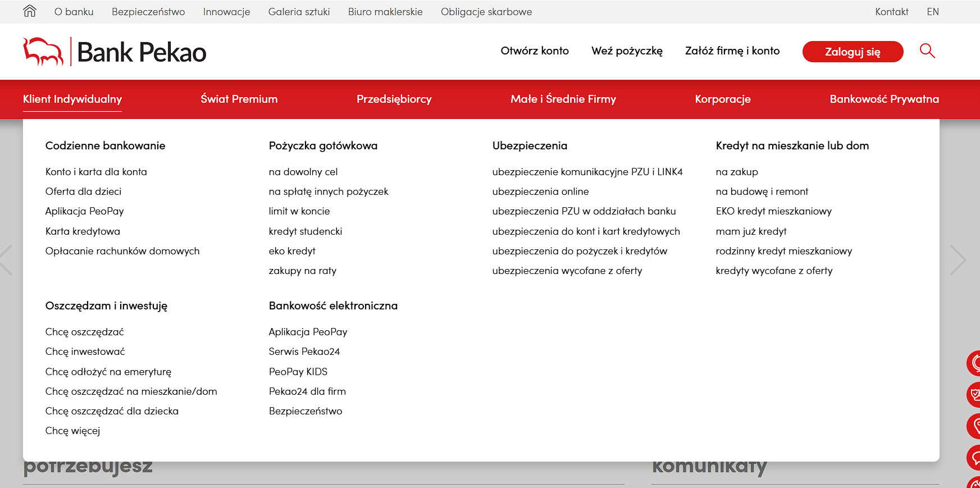Select Bezpieczeństwo in the top bar

click(x=148, y=12)
